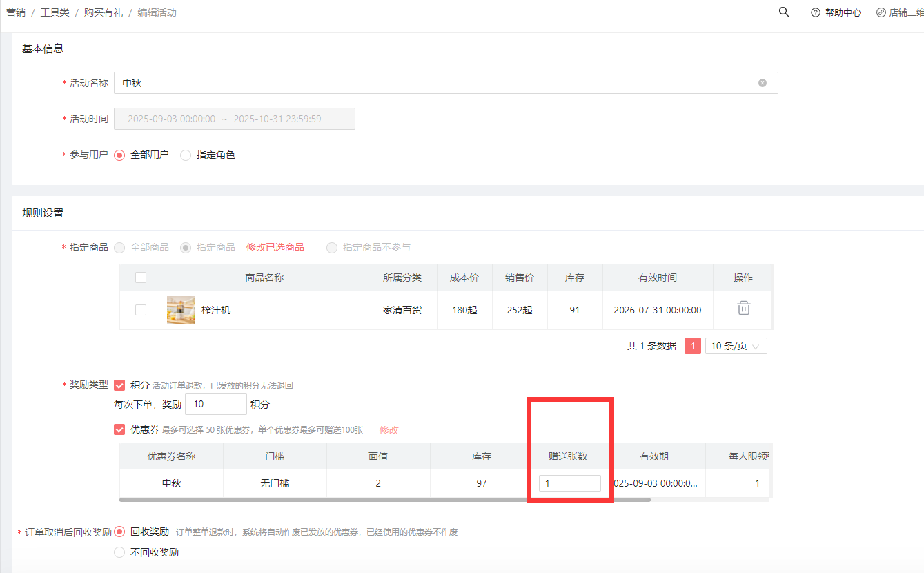Open the 帮助中心 help icon

click(x=816, y=12)
